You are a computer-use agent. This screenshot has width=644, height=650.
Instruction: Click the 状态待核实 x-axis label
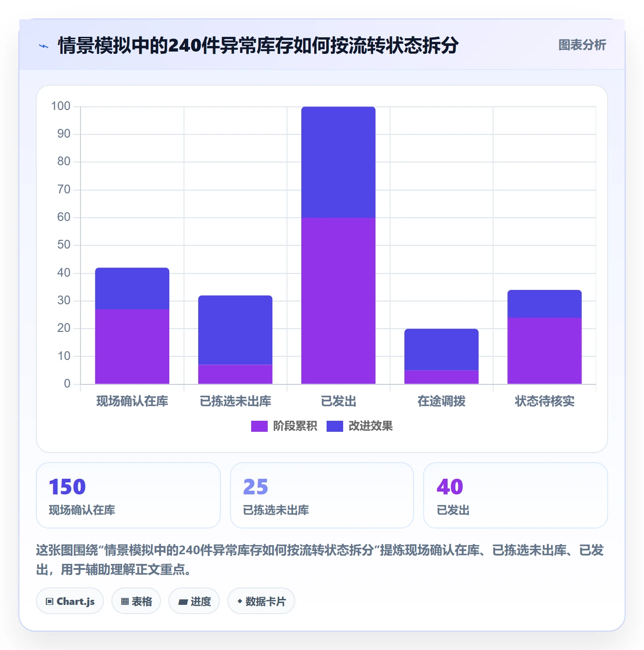tap(545, 401)
